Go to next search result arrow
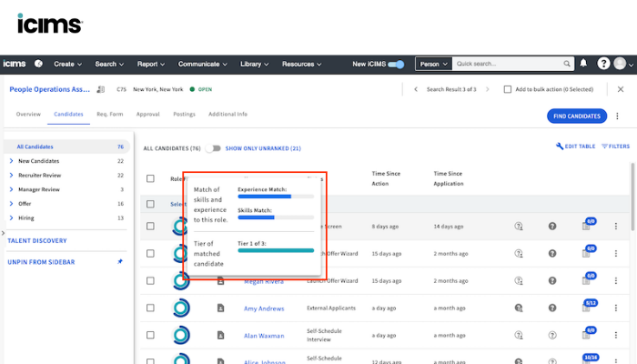Viewport: 637px width, 364px height. coord(488,89)
